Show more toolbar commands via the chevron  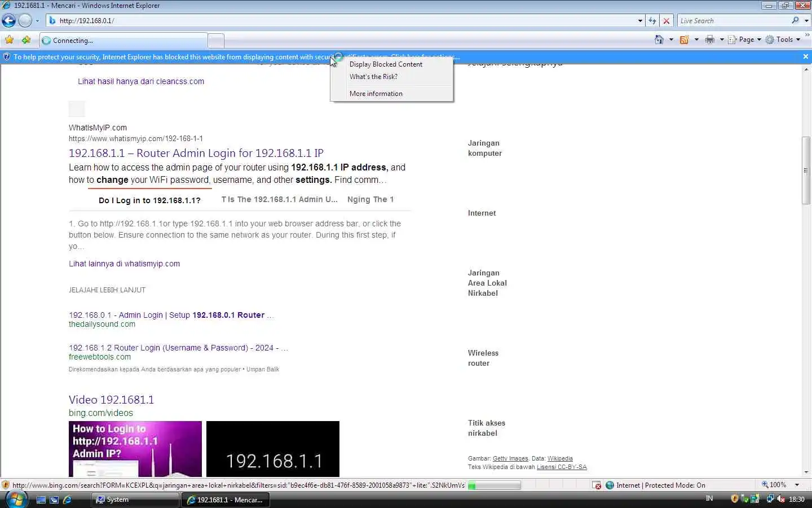point(807,35)
